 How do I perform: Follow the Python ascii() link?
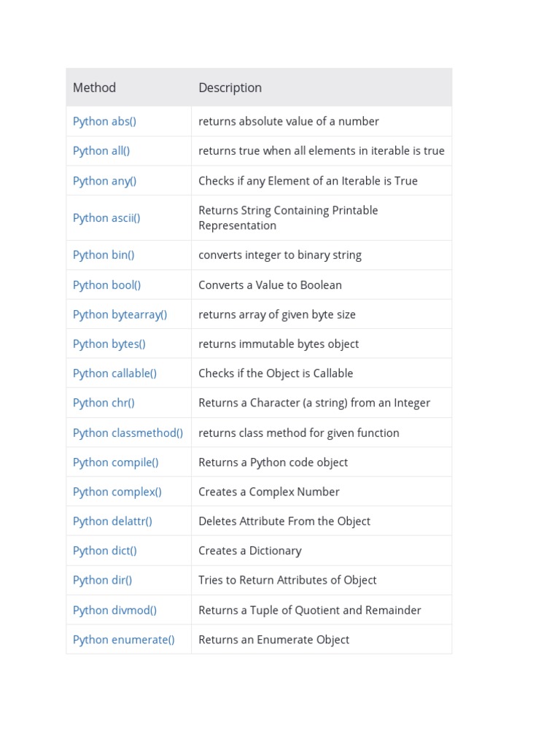click(106, 218)
